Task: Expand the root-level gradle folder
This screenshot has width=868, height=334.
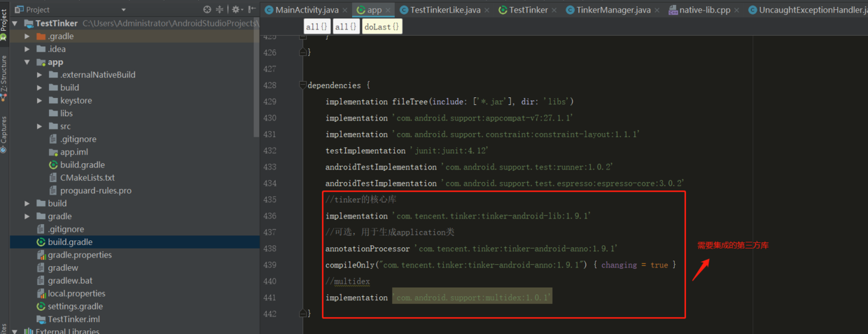Action: [x=27, y=216]
